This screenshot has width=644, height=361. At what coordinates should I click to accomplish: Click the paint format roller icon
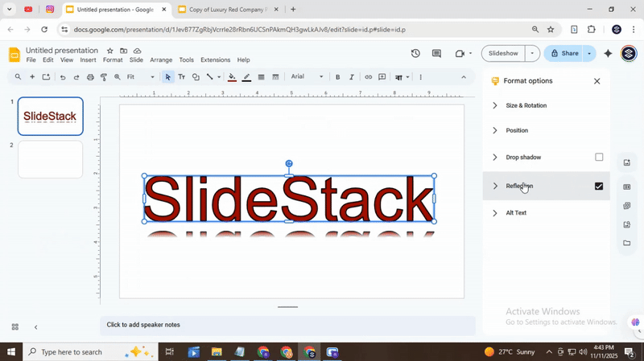click(x=104, y=77)
